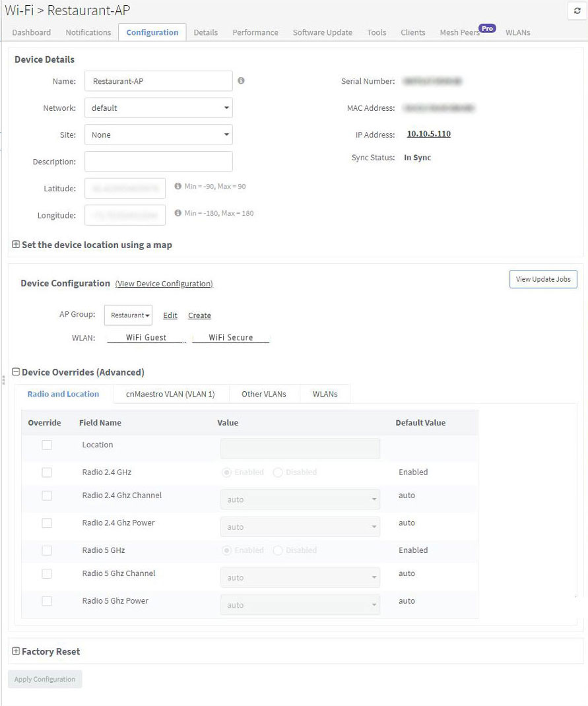
Task: Select Enabled radio for Radio 2.4 GHz
Action: pyautogui.click(x=226, y=472)
